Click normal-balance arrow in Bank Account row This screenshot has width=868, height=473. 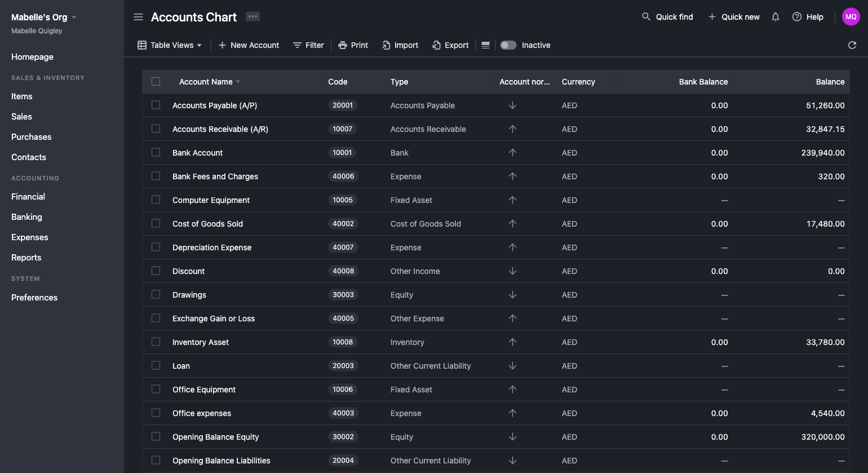[512, 153]
